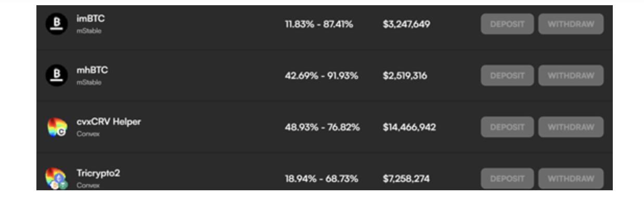This screenshot has width=644, height=209.
Task: Click the cvxCRV Helper rainbow icon
Action: (57, 127)
